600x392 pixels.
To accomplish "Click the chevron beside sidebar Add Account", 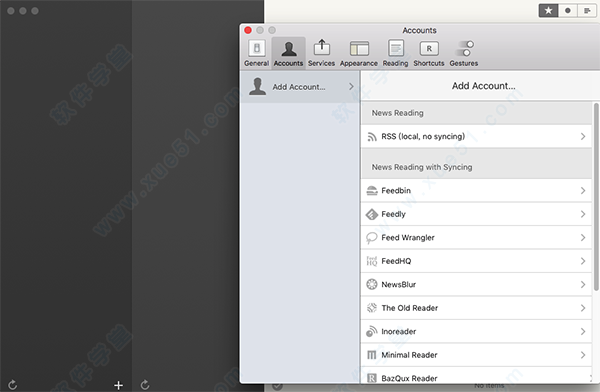I will 351,87.
